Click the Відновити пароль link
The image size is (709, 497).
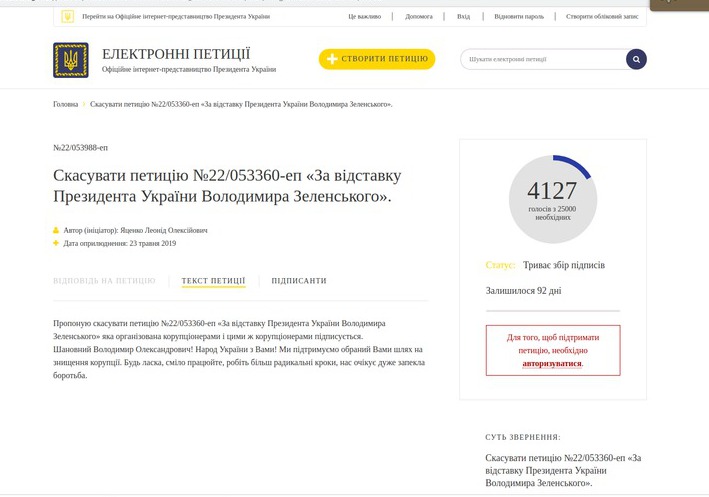519,17
